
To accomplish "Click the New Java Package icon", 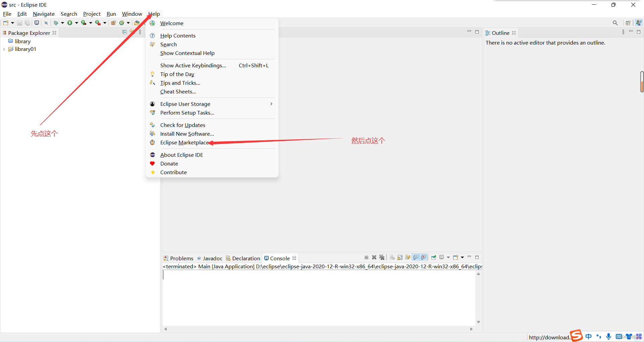I will click(x=113, y=23).
